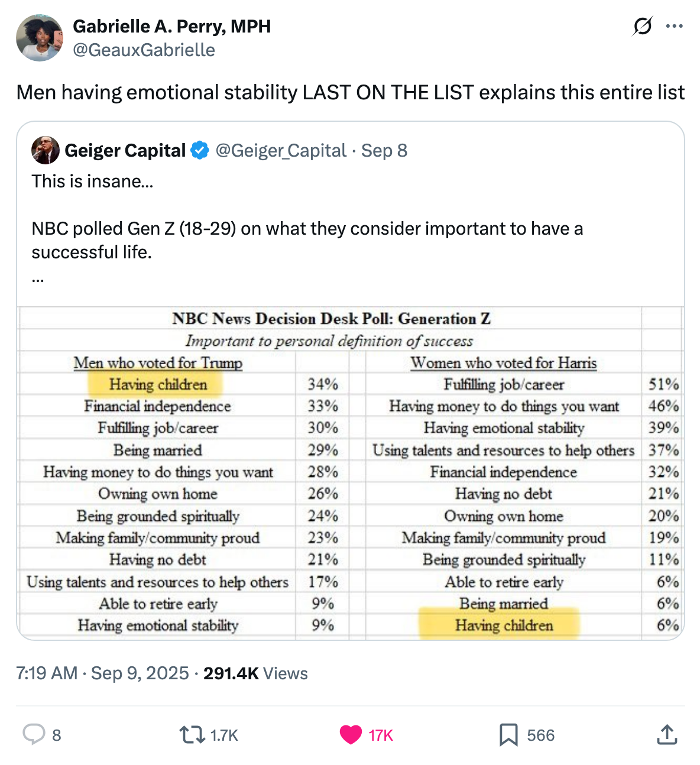Open @GeauxGabrielle handle link
Screen dimensions: 700x765
click(143, 50)
